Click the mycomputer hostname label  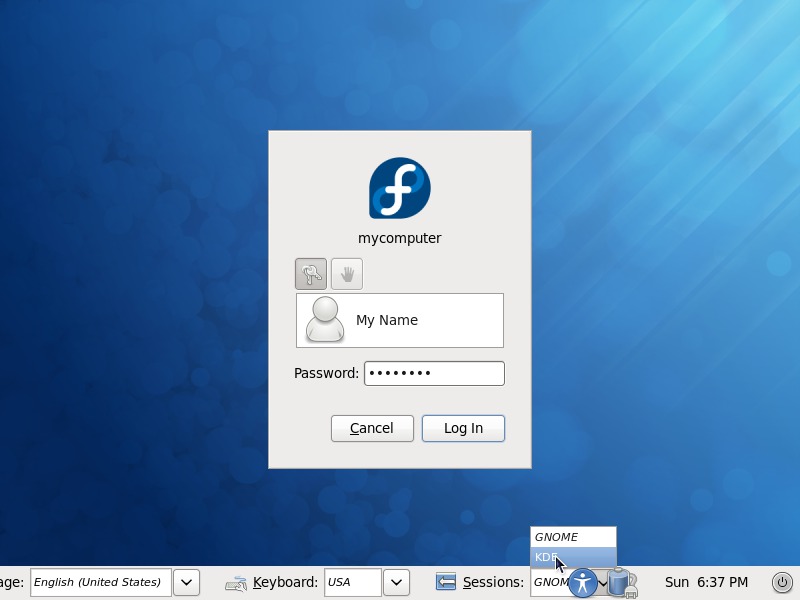click(x=399, y=238)
